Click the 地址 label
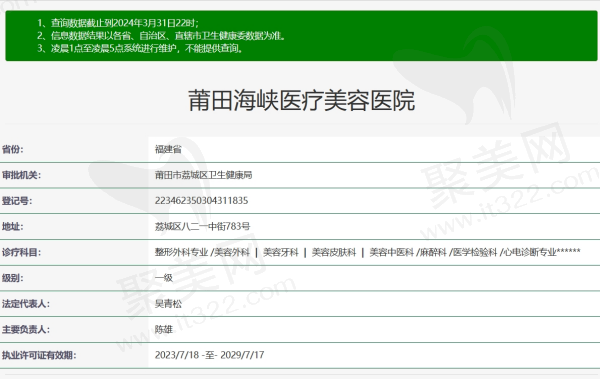Screen dimensions: 600x379 pos(13,227)
